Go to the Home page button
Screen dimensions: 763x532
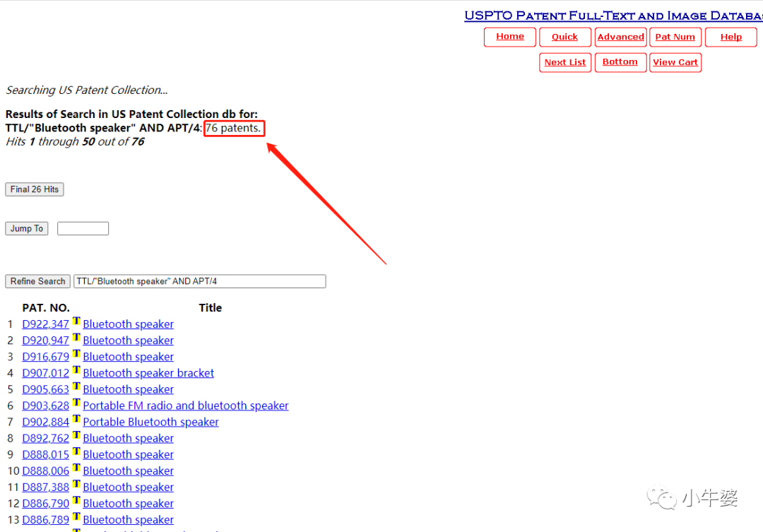pos(509,37)
